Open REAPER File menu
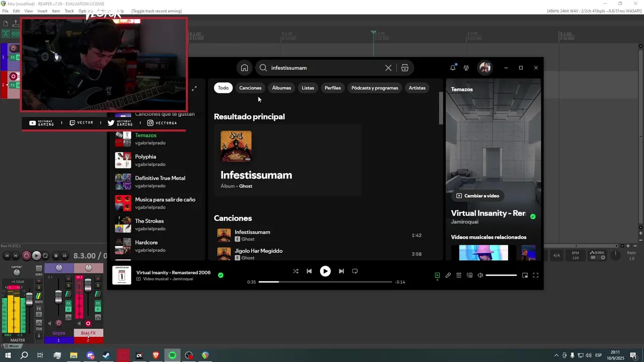Image resolution: width=644 pixels, height=362 pixels. coord(5,11)
